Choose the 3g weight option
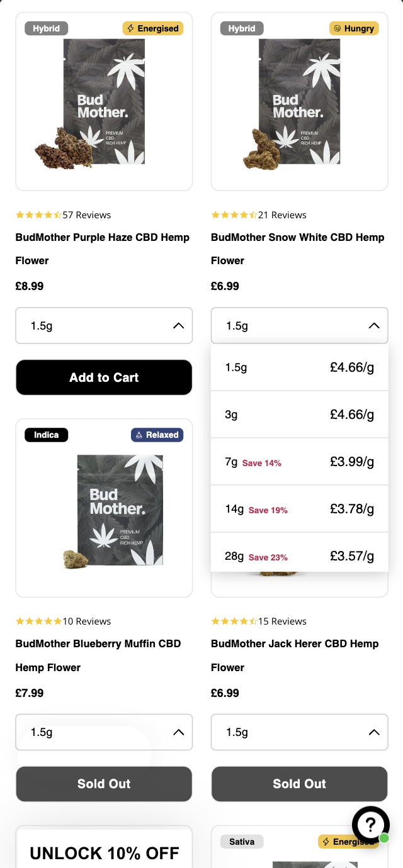This screenshot has width=403, height=868. click(x=299, y=415)
